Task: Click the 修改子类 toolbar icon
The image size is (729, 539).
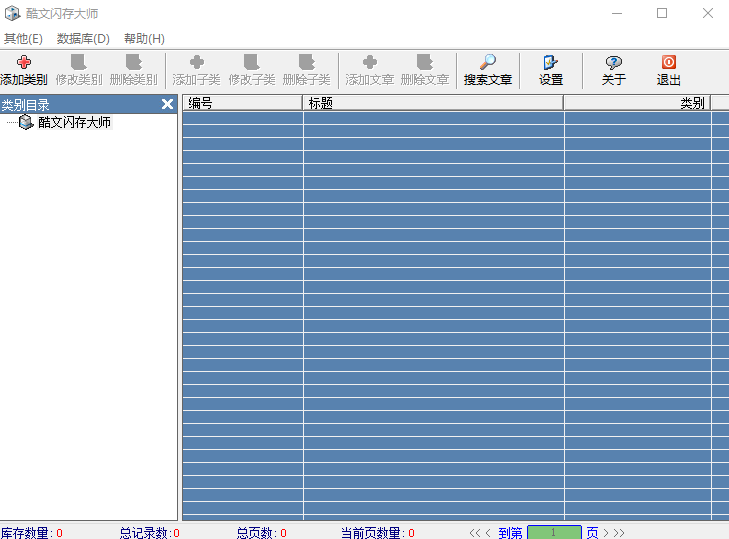Action: (252, 62)
